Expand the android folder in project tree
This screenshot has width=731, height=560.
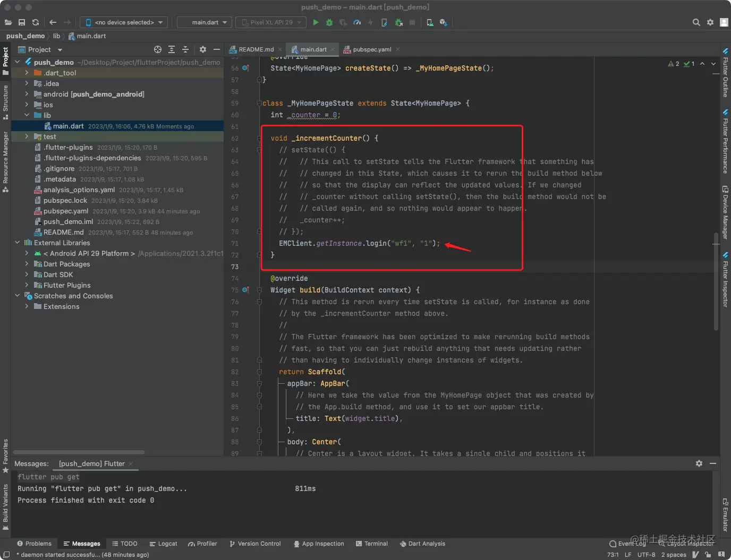click(27, 94)
